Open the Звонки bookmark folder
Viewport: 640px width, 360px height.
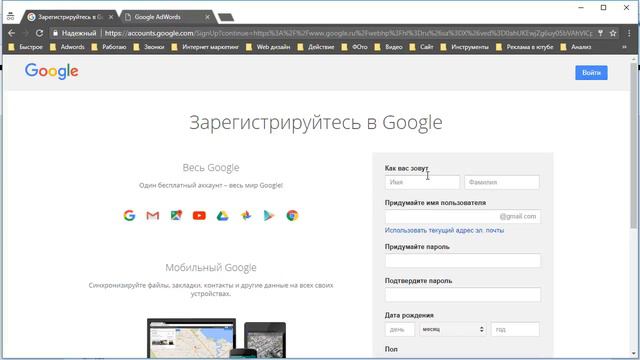[149, 47]
